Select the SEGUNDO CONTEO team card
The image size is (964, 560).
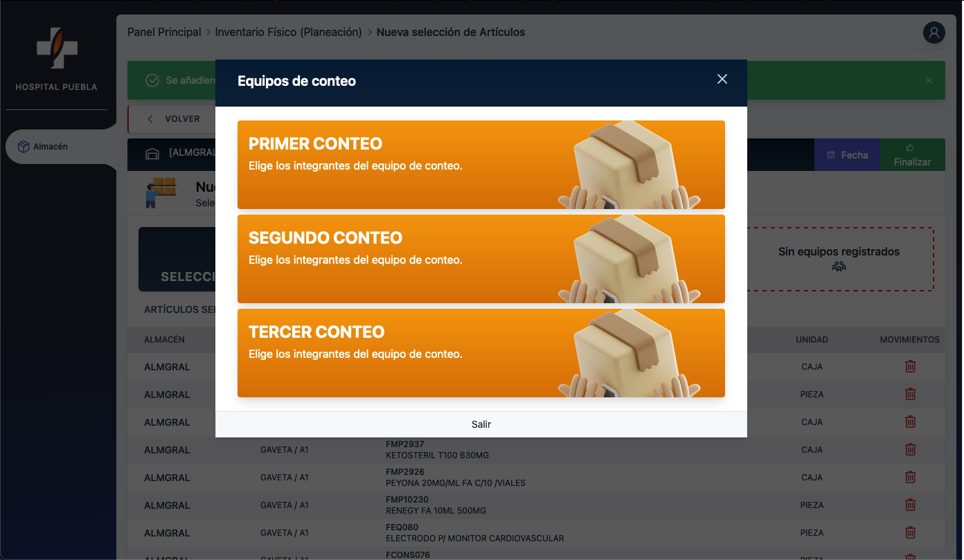[481, 259]
